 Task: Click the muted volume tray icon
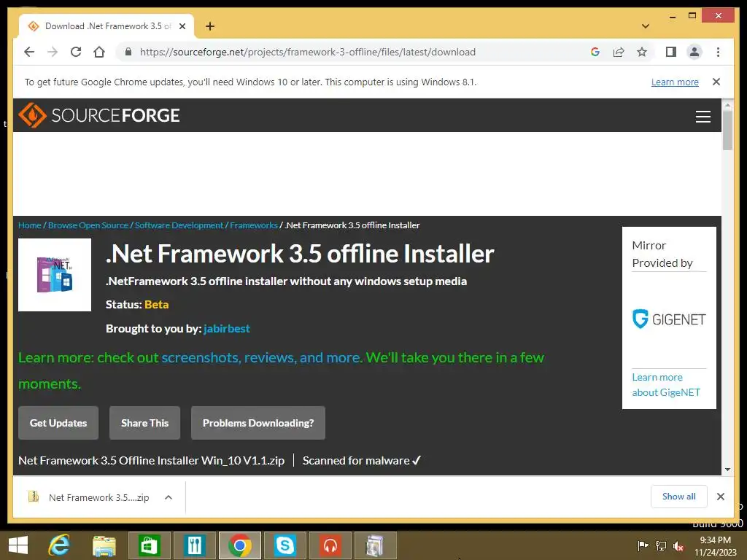pos(678,545)
